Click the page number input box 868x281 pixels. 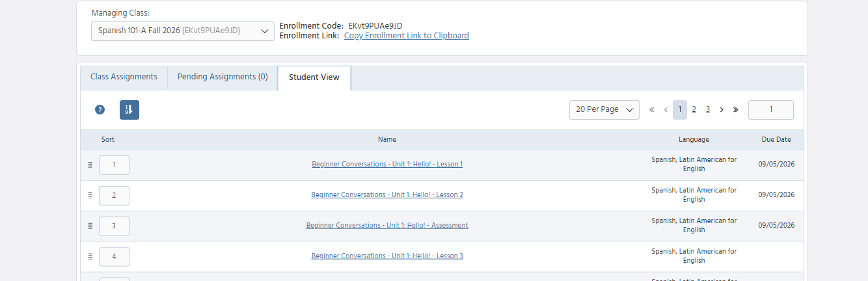tap(771, 110)
